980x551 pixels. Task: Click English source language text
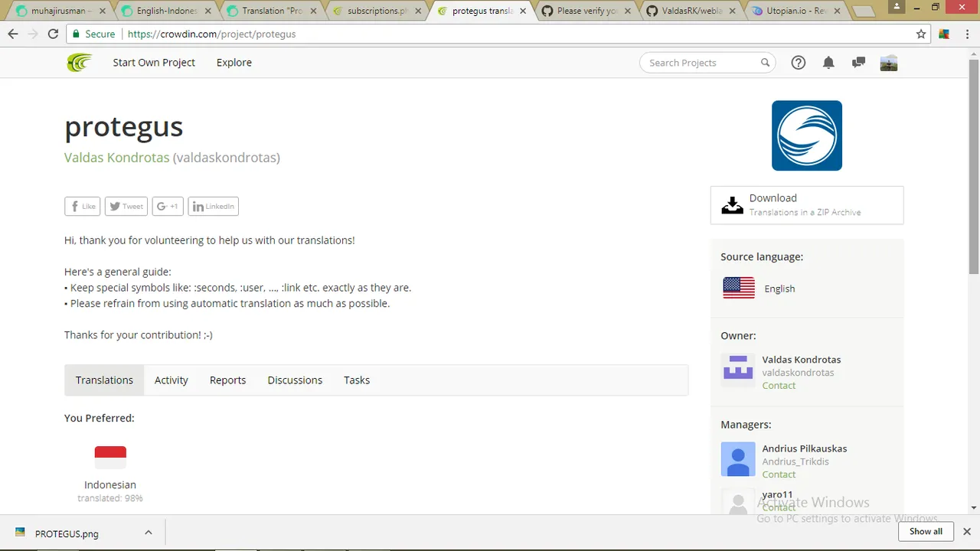click(779, 289)
